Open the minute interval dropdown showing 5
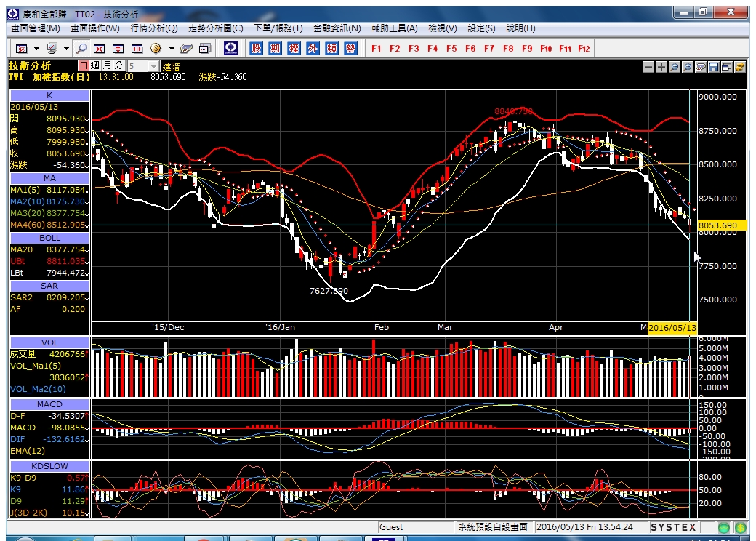Viewport: 756px width, 541px height. click(143, 66)
